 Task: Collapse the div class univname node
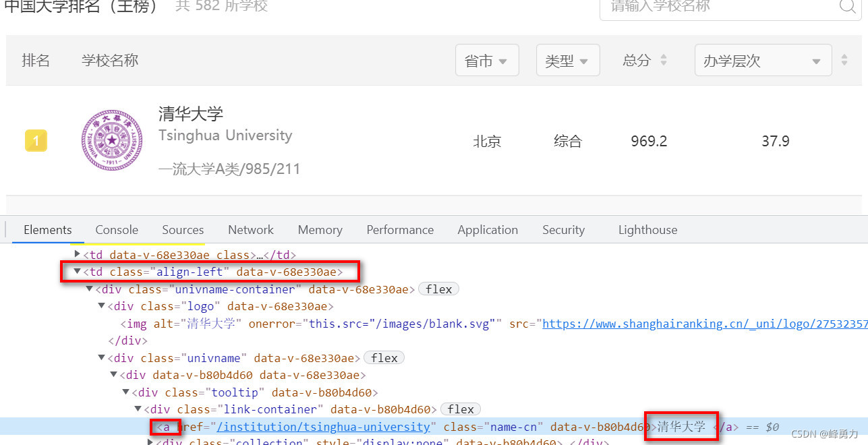click(x=102, y=358)
